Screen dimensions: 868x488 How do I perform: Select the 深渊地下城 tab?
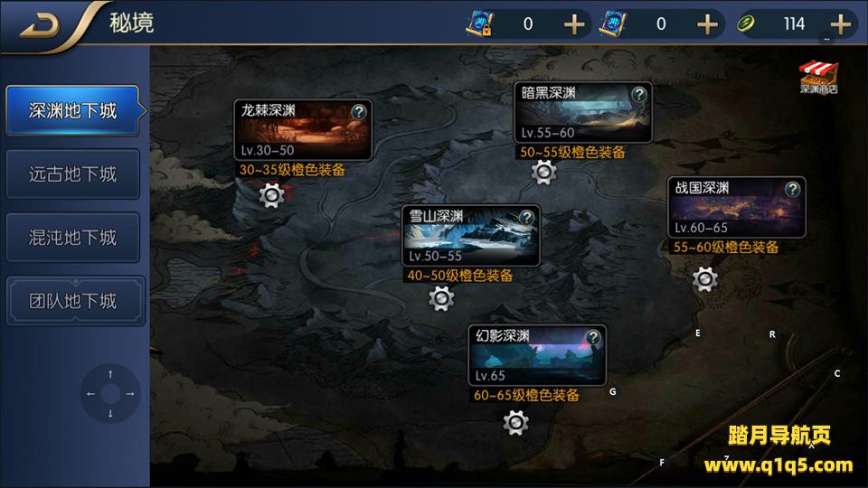pos(72,110)
